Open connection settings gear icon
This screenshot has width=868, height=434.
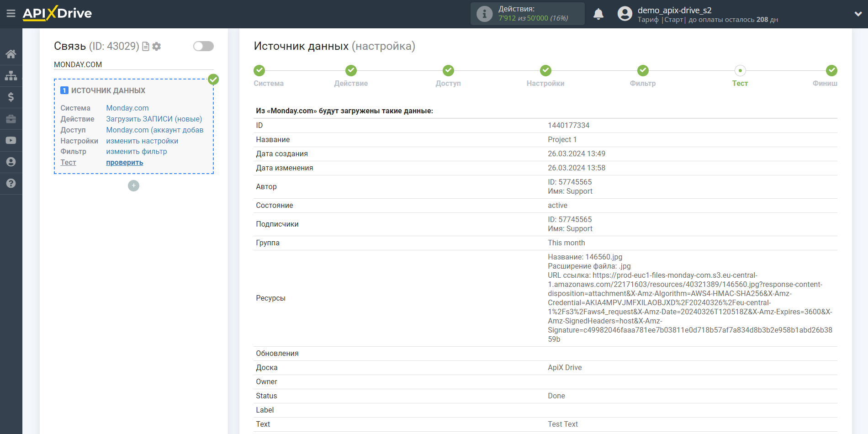tap(157, 46)
